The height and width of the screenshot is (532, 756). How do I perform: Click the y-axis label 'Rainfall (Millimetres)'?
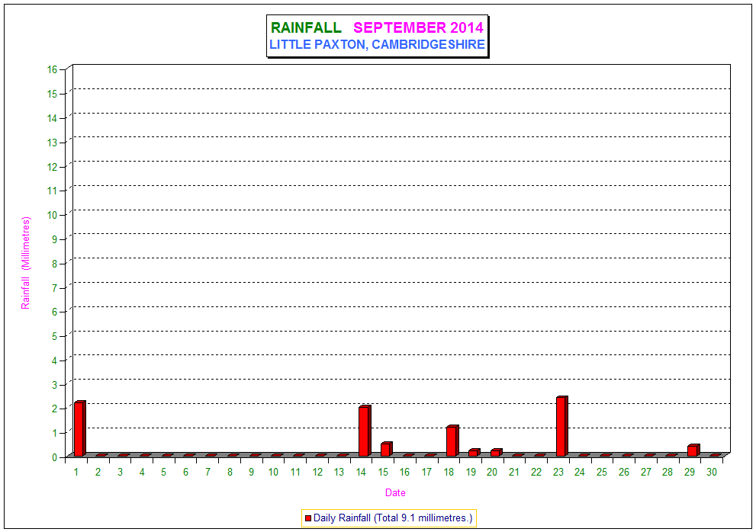[25, 263]
